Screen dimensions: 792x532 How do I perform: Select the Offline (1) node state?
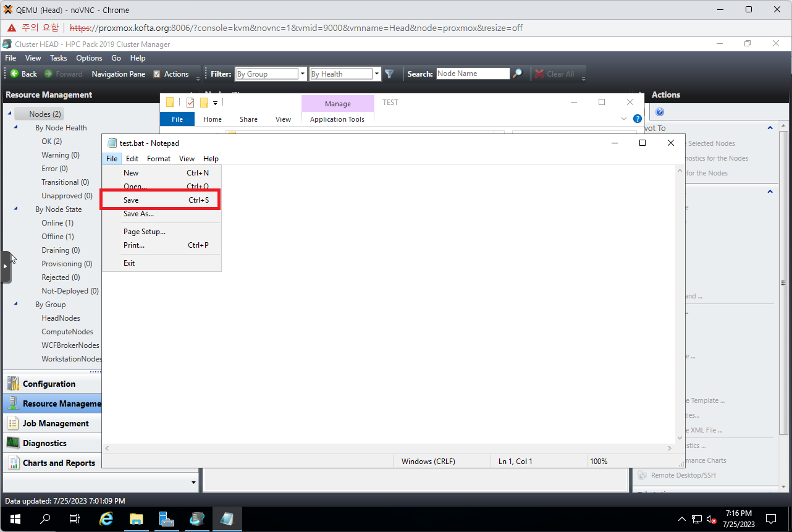coord(57,237)
